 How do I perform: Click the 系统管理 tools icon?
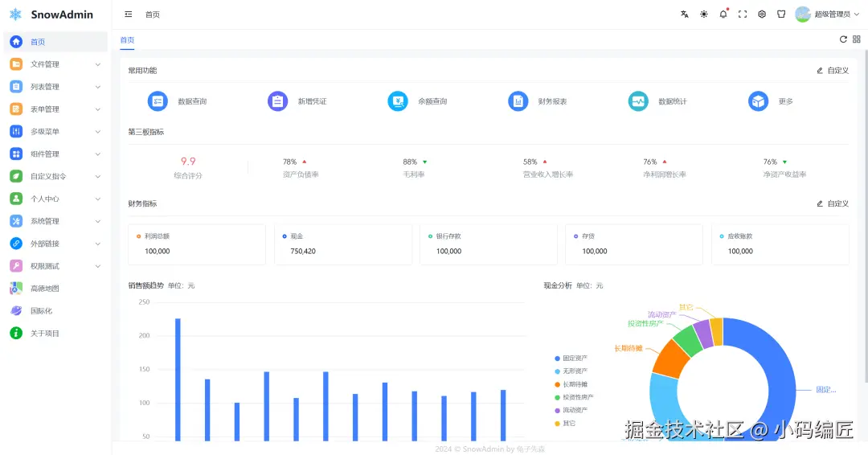(x=16, y=221)
